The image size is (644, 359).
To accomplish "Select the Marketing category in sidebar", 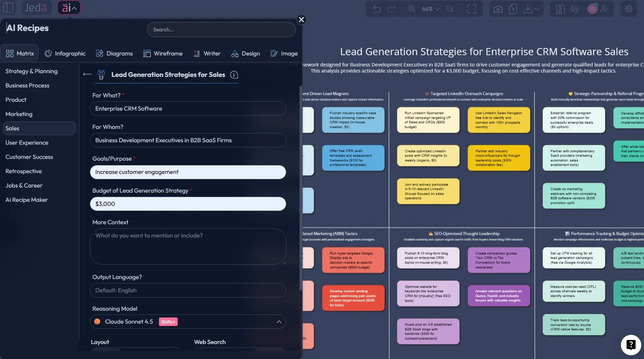I will tap(19, 114).
